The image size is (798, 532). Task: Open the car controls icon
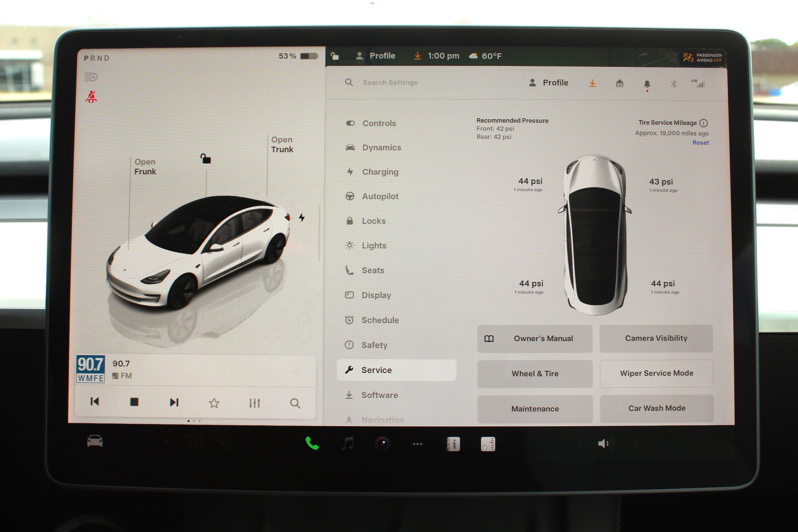tap(95, 441)
